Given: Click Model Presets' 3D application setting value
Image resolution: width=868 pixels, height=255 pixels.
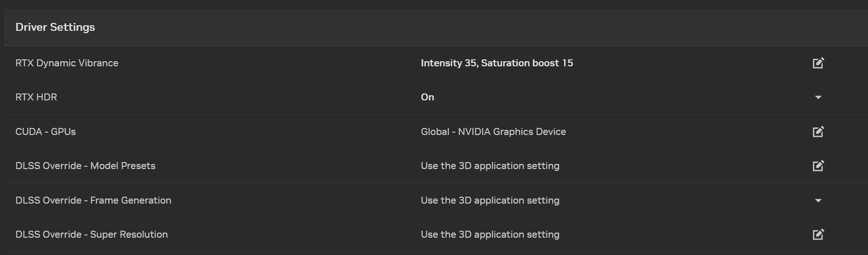Looking at the screenshot, I should (x=489, y=166).
